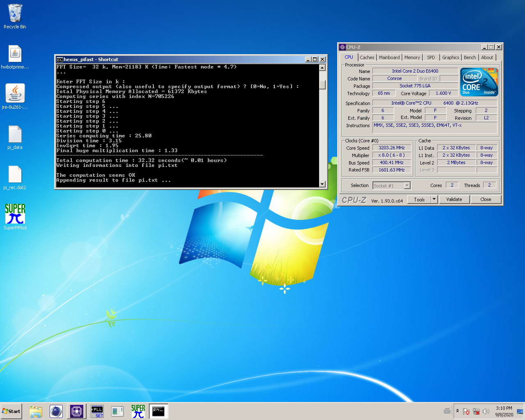Open the volume speaker tray icon
The image size is (525, 420).
[486, 411]
